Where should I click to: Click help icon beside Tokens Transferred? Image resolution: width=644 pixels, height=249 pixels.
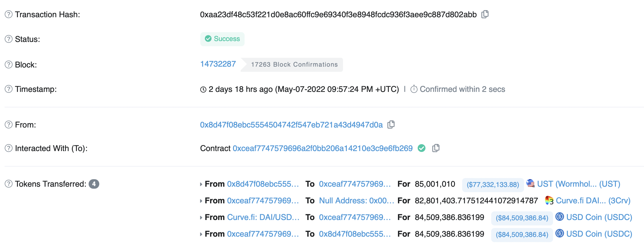(9, 184)
